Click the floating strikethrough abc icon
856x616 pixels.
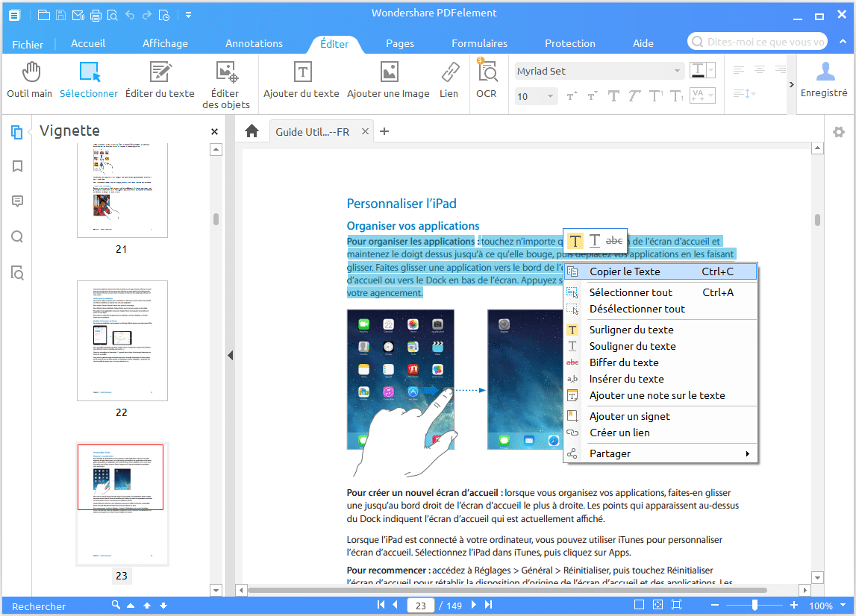[x=614, y=241]
